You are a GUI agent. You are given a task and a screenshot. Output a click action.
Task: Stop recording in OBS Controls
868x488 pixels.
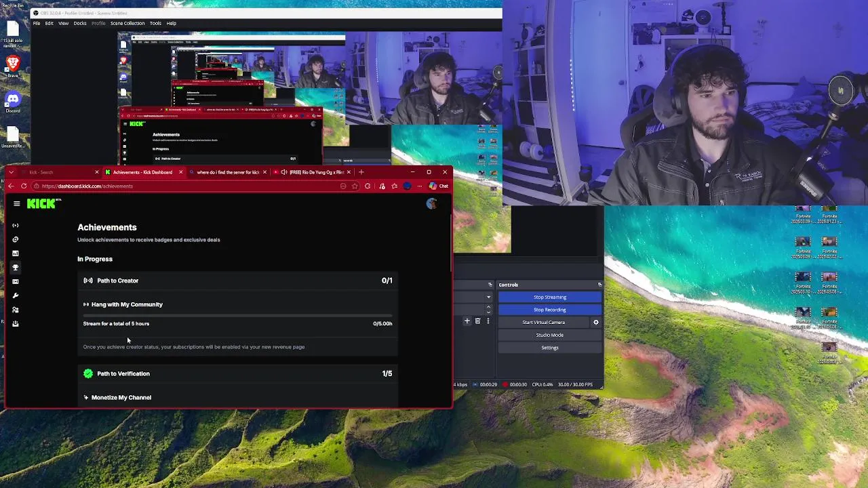click(x=550, y=310)
